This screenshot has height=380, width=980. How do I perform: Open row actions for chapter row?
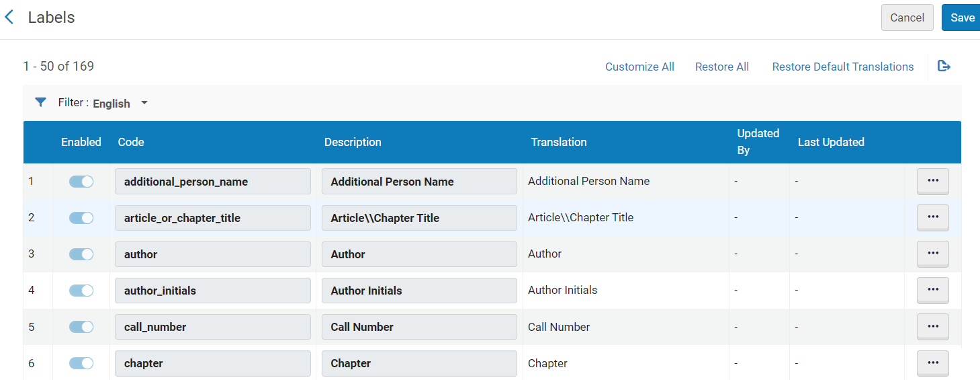tap(932, 363)
